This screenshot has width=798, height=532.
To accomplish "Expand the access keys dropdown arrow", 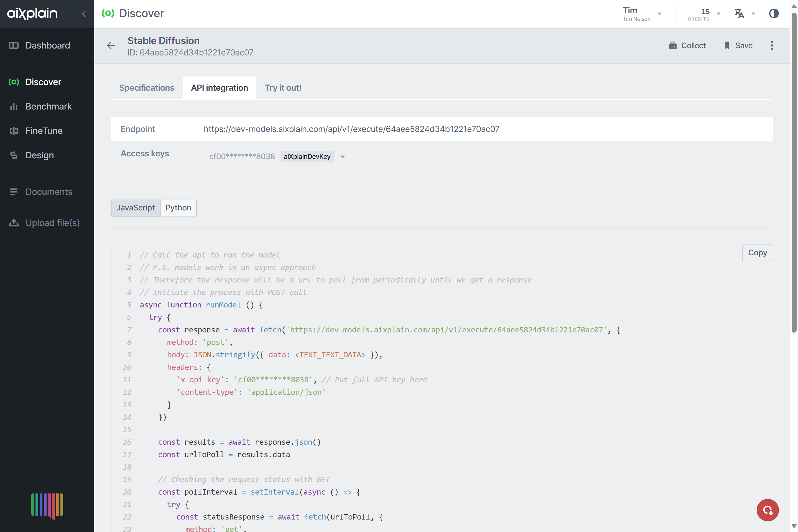I will [x=343, y=157].
